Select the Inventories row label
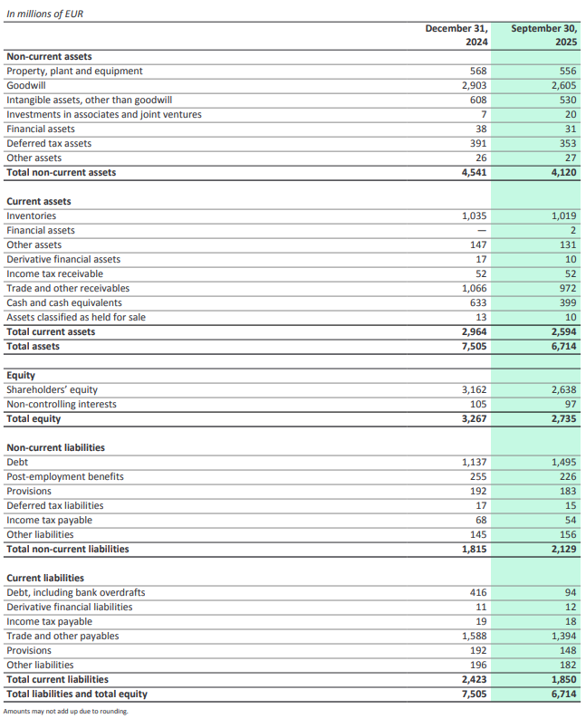 click(x=31, y=216)
